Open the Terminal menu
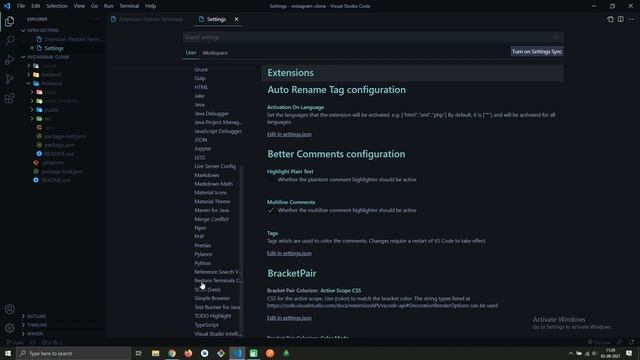This screenshot has height=360, width=640. (x=129, y=6)
